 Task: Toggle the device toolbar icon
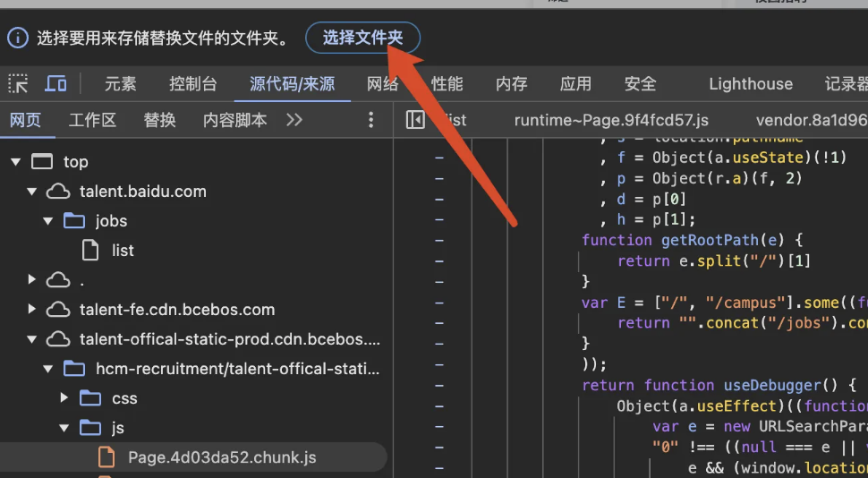(x=55, y=84)
